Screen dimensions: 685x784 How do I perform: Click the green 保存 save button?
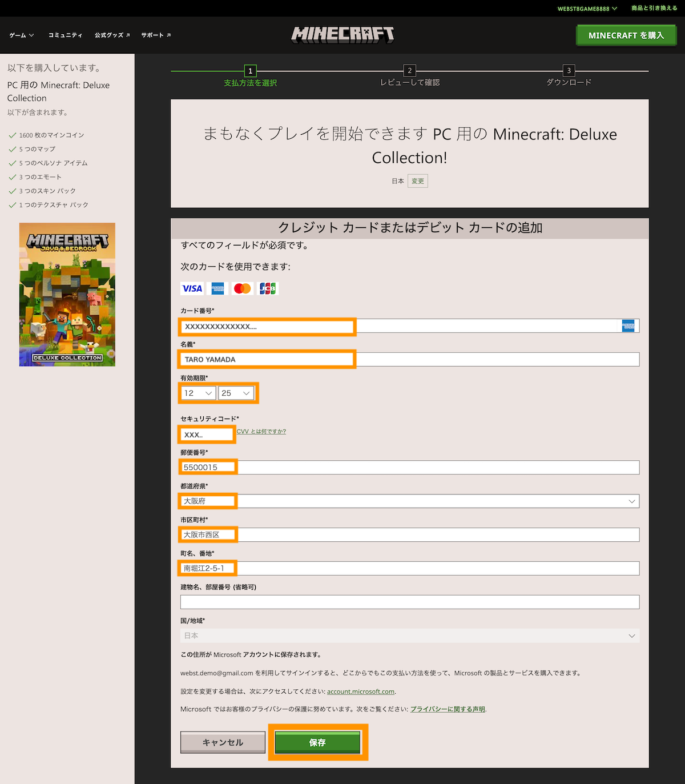[x=317, y=742]
